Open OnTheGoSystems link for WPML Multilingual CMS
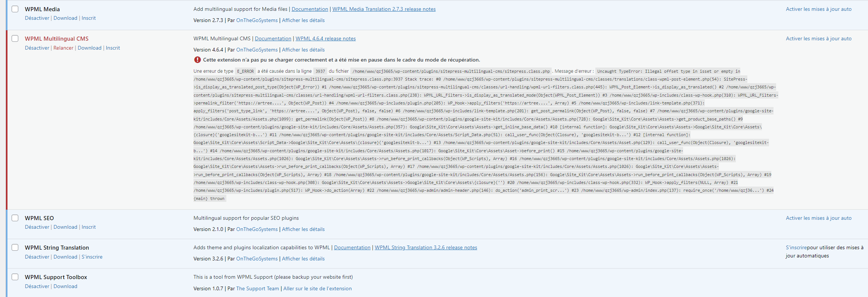Viewport: 868px width, 297px height. coord(257,50)
